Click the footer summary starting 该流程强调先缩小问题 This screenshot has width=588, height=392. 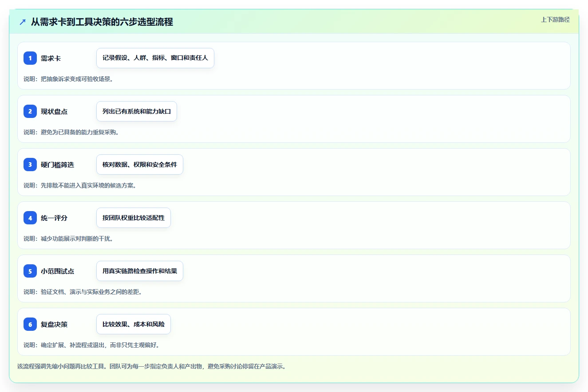pyautogui.click(x=151, y=366)
